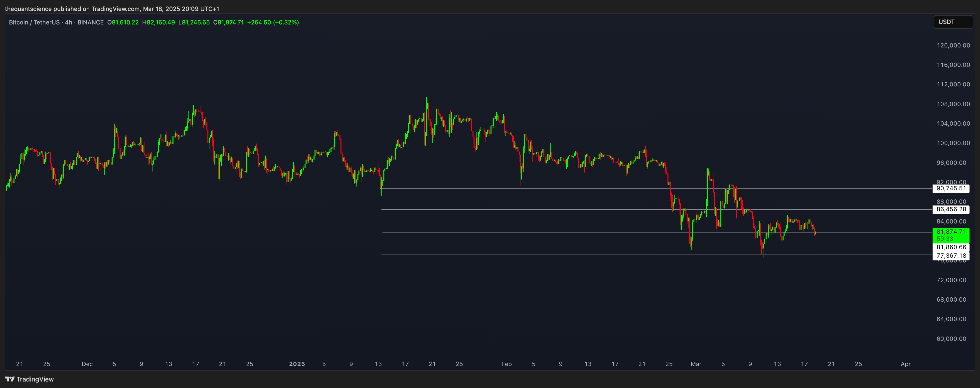Viewport: 980px width, 388px height.
Task: Click the 2025 year label on time axis
Action: click(297, 364)
